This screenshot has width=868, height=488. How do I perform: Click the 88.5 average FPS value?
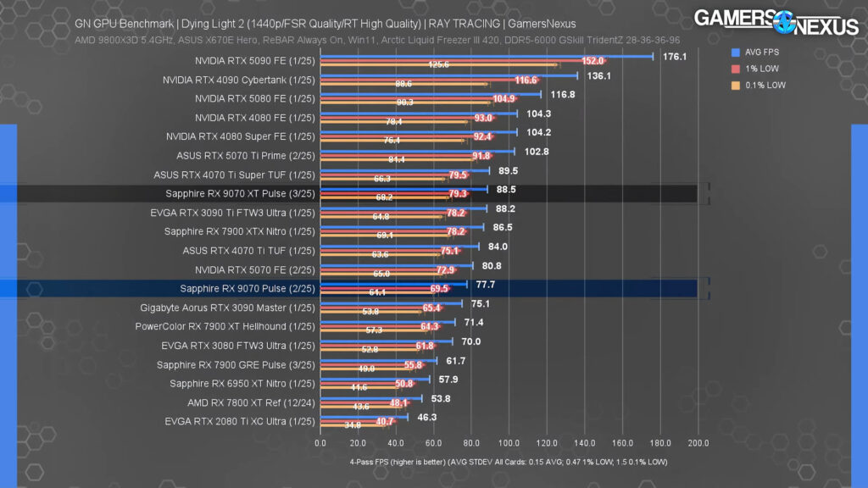coord(506,189)
